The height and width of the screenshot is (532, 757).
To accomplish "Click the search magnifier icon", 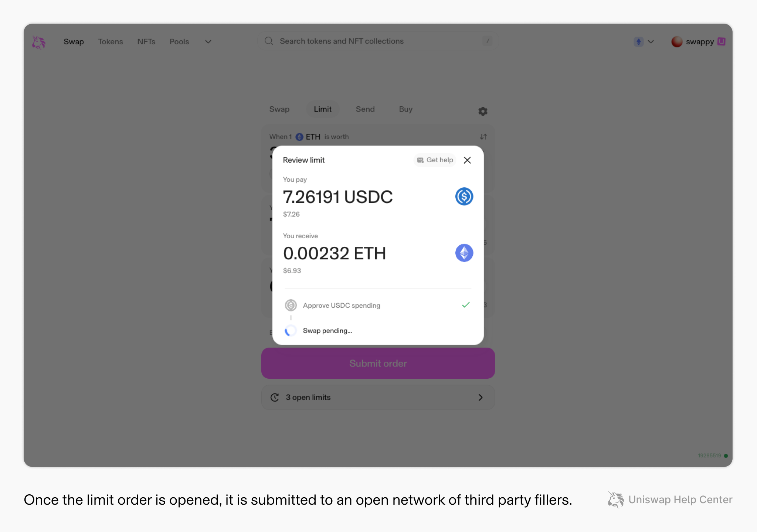I will (269, 41).
